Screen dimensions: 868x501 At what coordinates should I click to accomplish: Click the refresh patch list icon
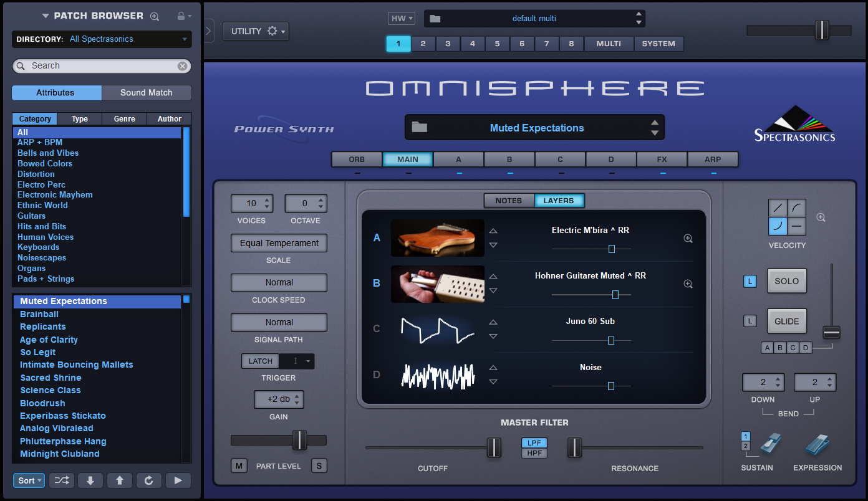click(148, 480)
